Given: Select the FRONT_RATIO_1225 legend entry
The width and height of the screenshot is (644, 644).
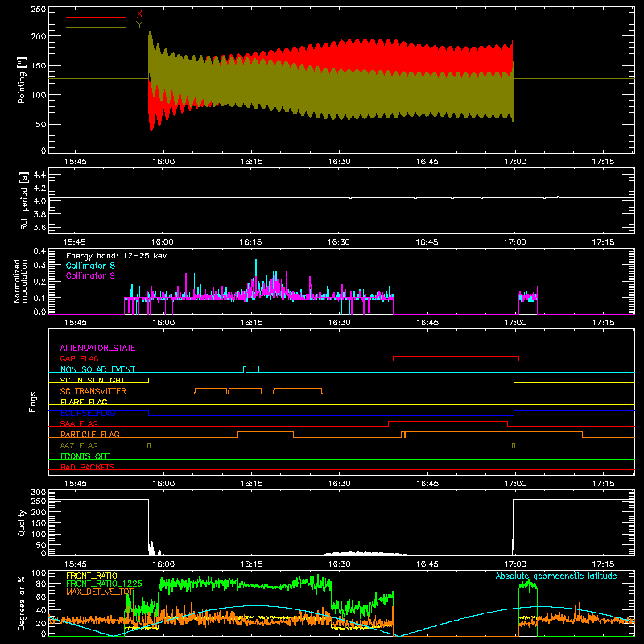Looking at the screenshot, I should (104, 584).
